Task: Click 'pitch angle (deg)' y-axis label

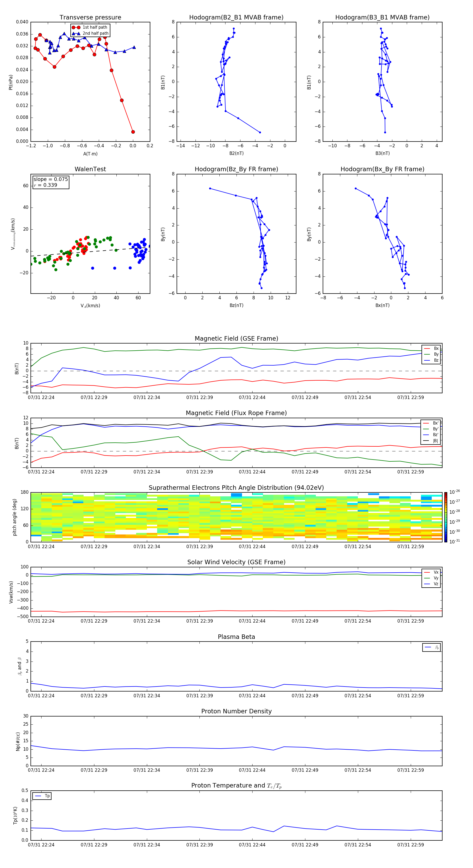Action: pos(14,517)
